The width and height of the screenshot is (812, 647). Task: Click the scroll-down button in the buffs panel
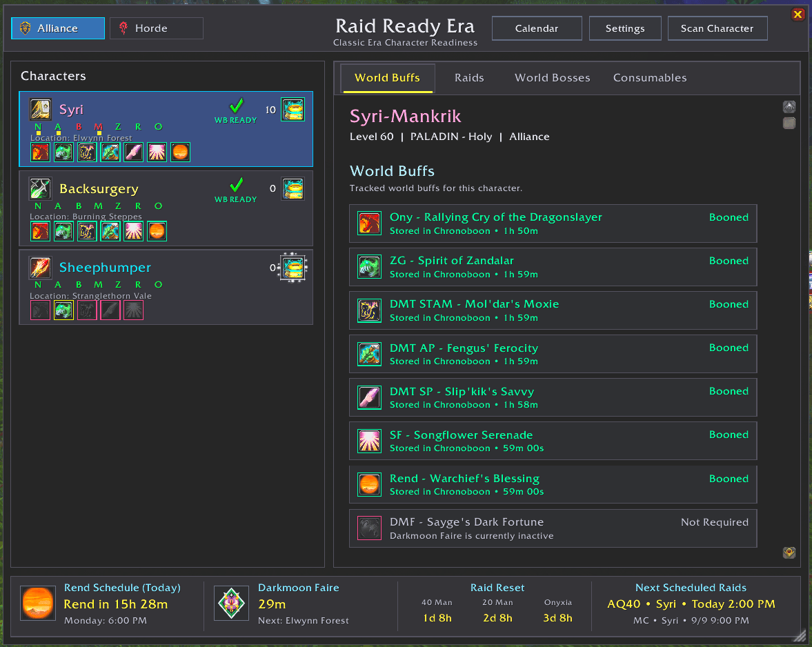tap(789, 553)
